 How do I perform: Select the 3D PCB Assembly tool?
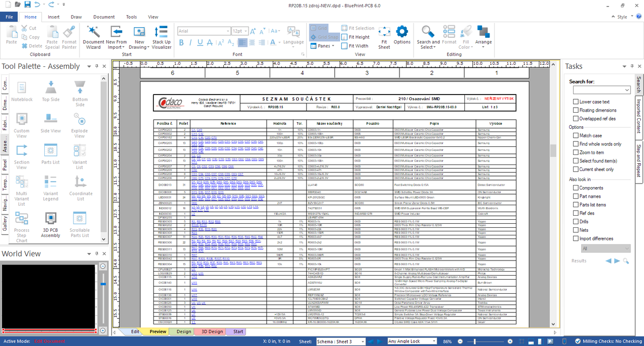point(50,224)
